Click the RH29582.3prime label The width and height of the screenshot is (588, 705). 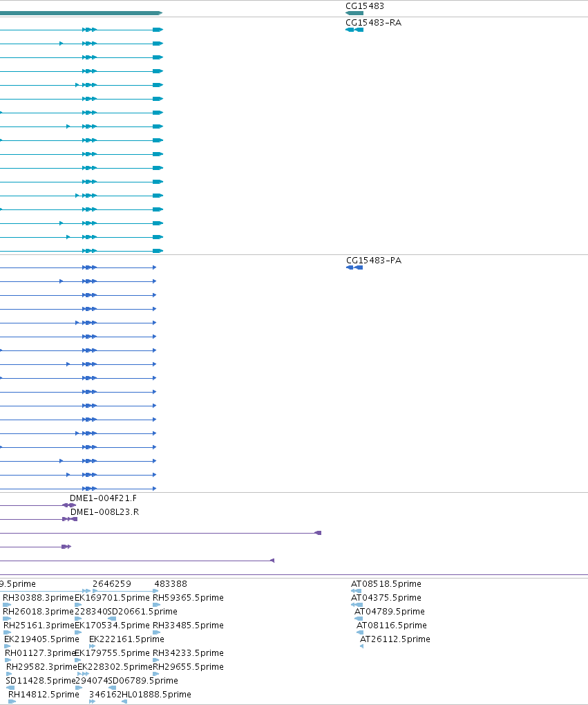41,667
